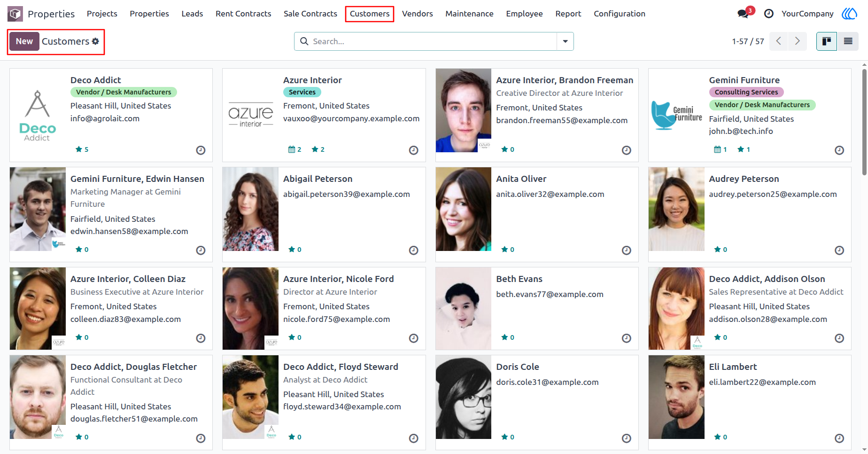Click the search magnifier icon
The image size is (868, 454).
pos(304,41)
